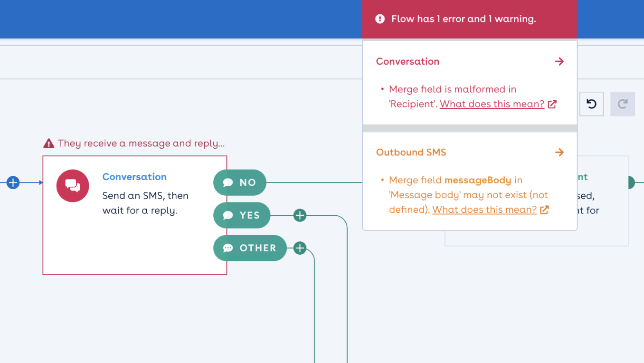Select the YES reply branch
The width and height of the screenshot is (644, 363).
tap(242, 216)
